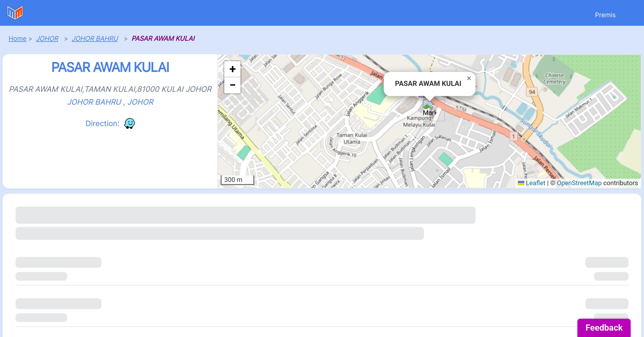Zoom in on the map
Viewport: 644px width, 337px height.
coord(232,69)
